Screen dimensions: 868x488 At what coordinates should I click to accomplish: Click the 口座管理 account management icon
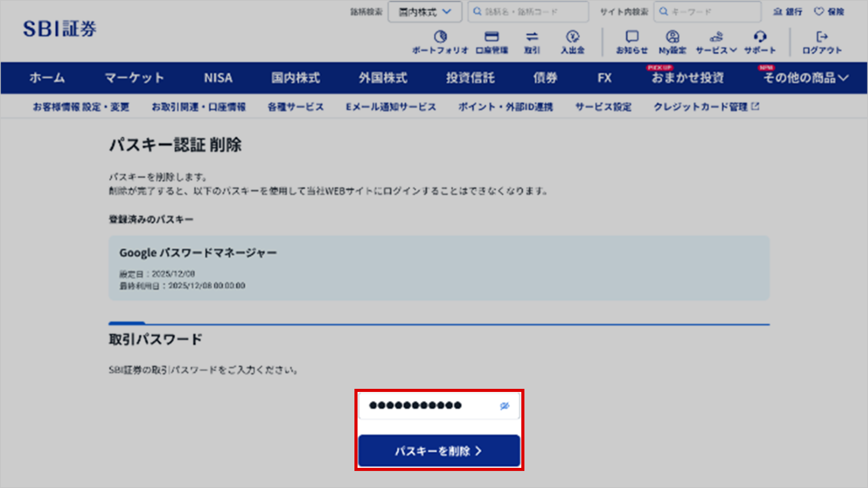491,42
